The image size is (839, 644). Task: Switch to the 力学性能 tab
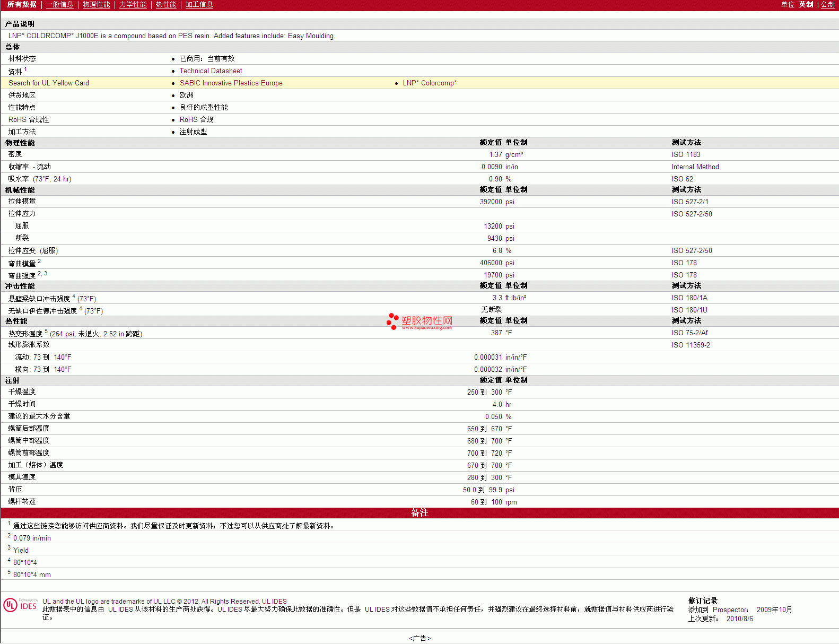tap(133, 4)
